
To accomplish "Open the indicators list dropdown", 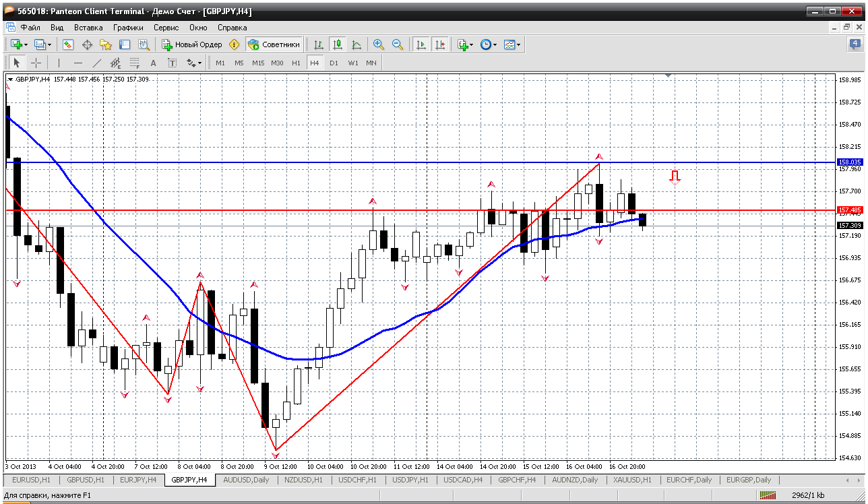I will pyautogui.click(x=472, y=44).
